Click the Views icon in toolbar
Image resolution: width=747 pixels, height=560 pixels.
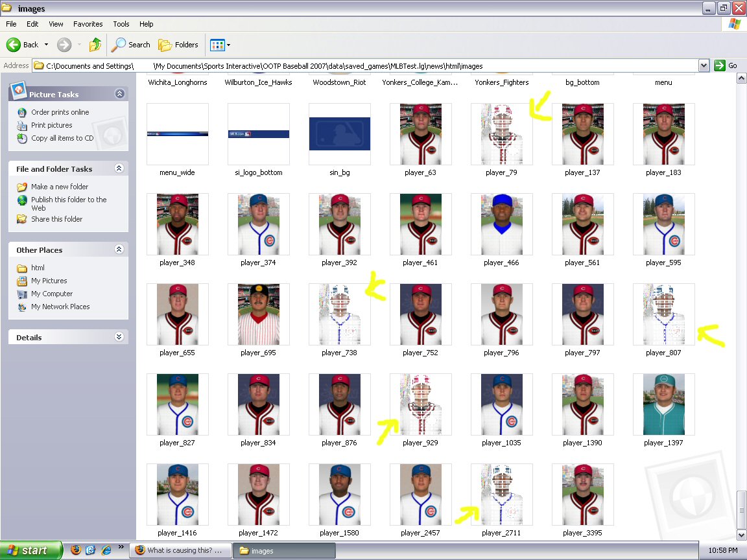point(217,45)
